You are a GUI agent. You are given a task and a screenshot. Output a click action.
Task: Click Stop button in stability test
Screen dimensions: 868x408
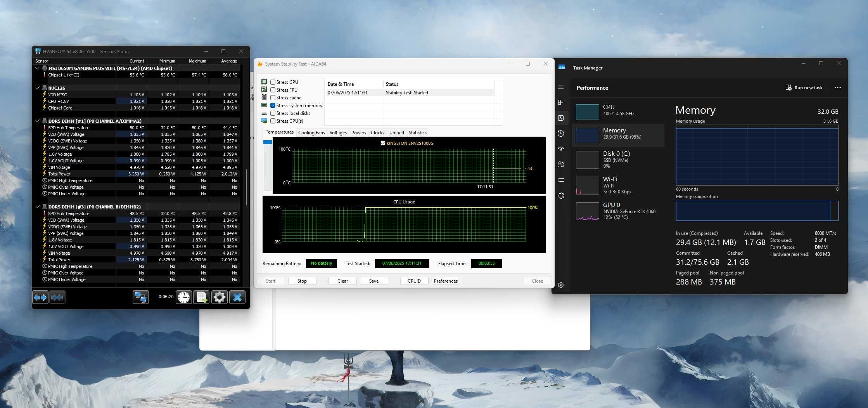coord(302,281)
